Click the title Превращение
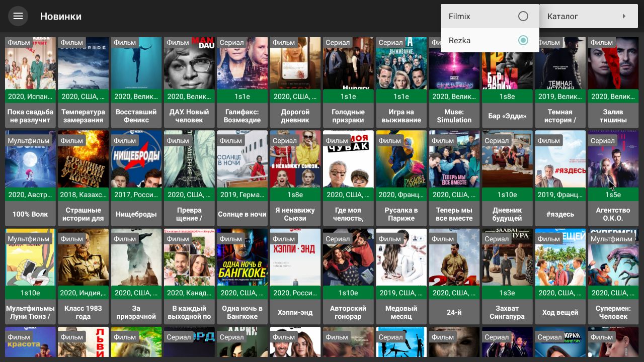The height and width of the screenshot is (362, 644). pyautogui.click(x=189, y=214)
